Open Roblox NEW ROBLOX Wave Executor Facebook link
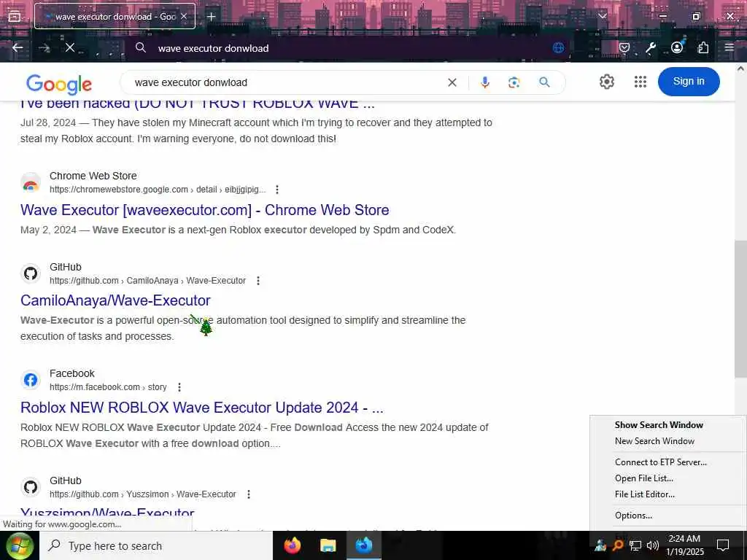Image resolution: width=747 pixels, height=560 pixels. 202,408
